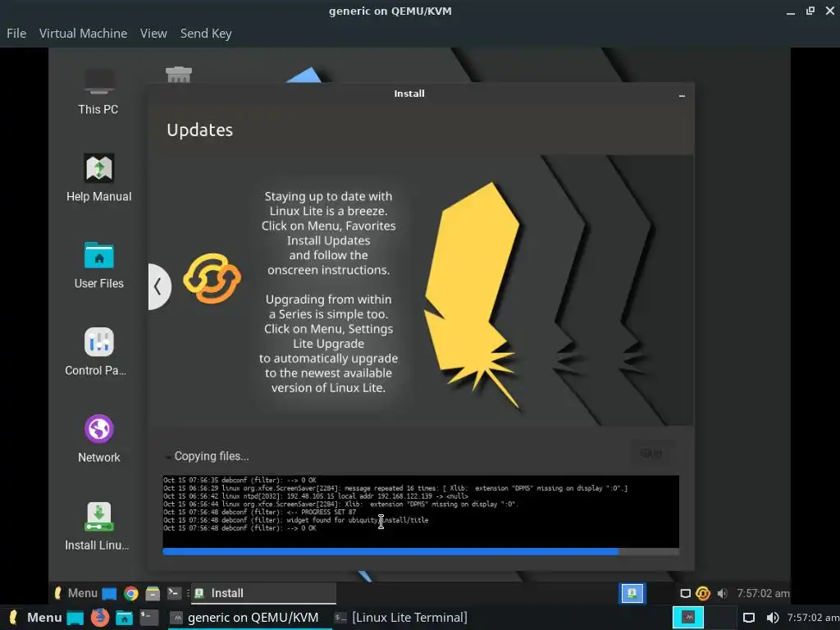
Task: Open the View menu
Action: (x=153, y=33)
